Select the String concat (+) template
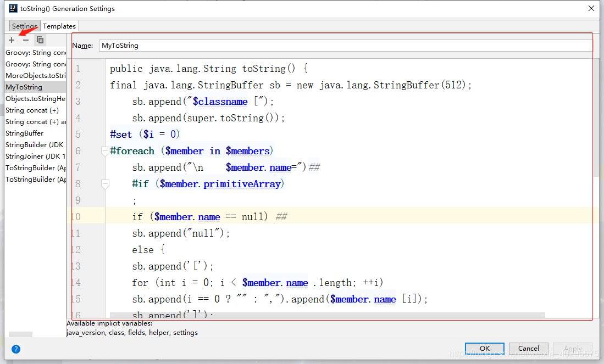The height and width of the screenshot is (364, 604). coord(32,110)
